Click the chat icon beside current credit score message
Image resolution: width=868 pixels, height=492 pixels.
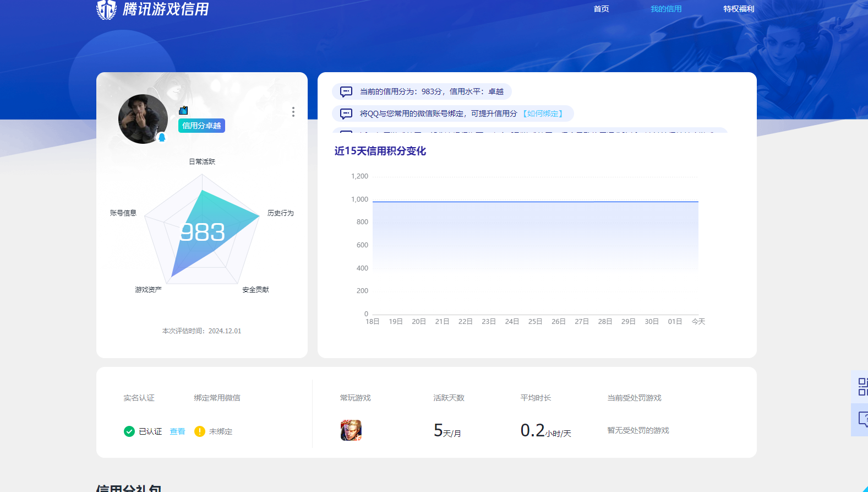(x=346, y=91)
